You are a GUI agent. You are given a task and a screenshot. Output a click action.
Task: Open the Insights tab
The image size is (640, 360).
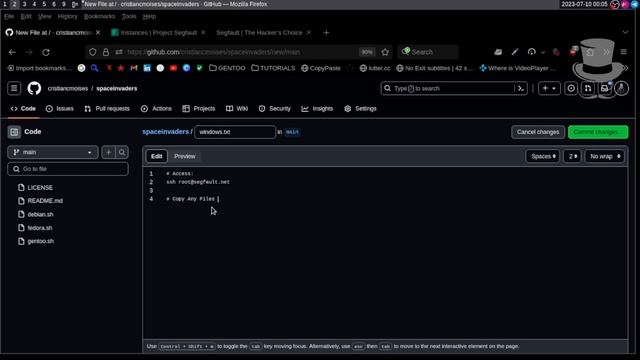coord(317,109)
